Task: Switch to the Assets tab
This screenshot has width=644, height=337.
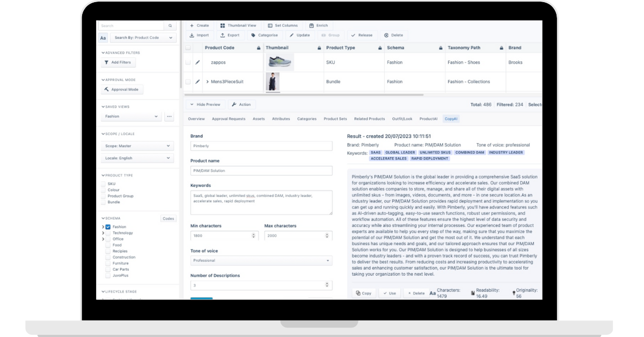Action: (x=259, y=119)
